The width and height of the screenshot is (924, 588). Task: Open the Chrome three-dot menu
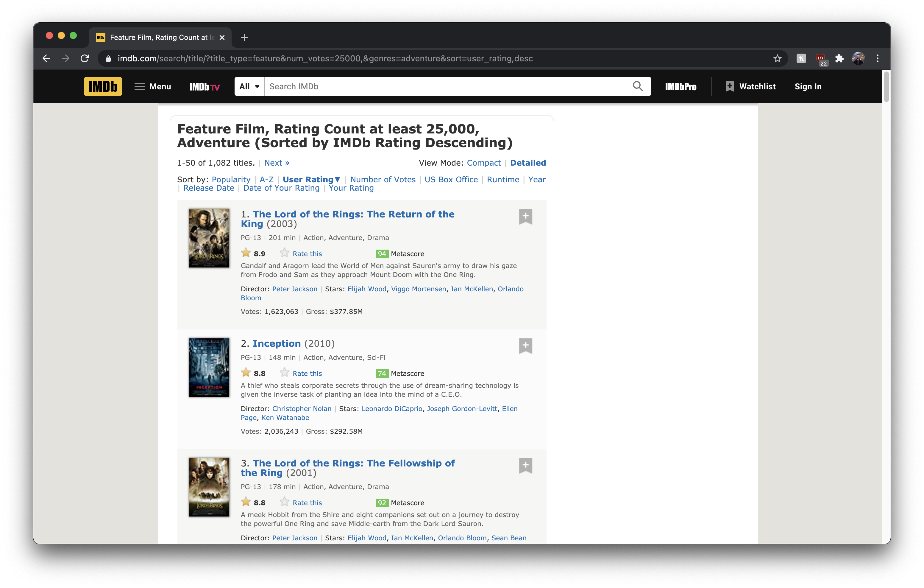point(877,58)
